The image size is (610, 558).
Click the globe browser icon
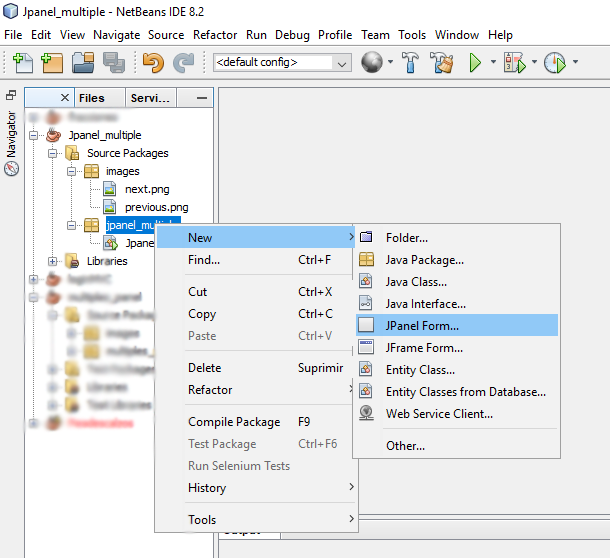[372, 62]
